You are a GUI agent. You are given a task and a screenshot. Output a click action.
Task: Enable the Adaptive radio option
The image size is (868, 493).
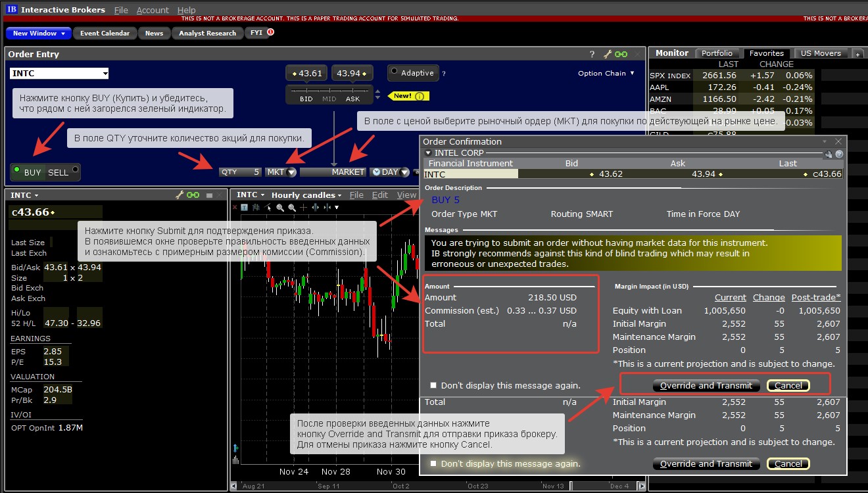click(x=394, y=71)
